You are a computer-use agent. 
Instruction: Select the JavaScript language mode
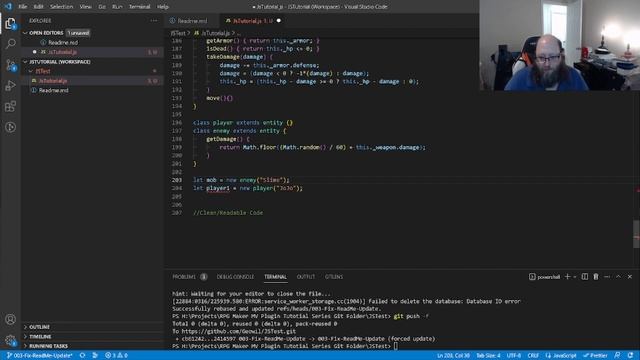[561, 356]
